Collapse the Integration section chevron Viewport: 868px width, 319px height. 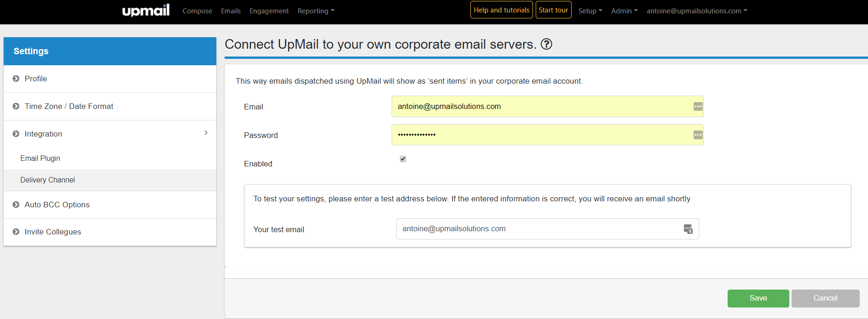point(206,133)
